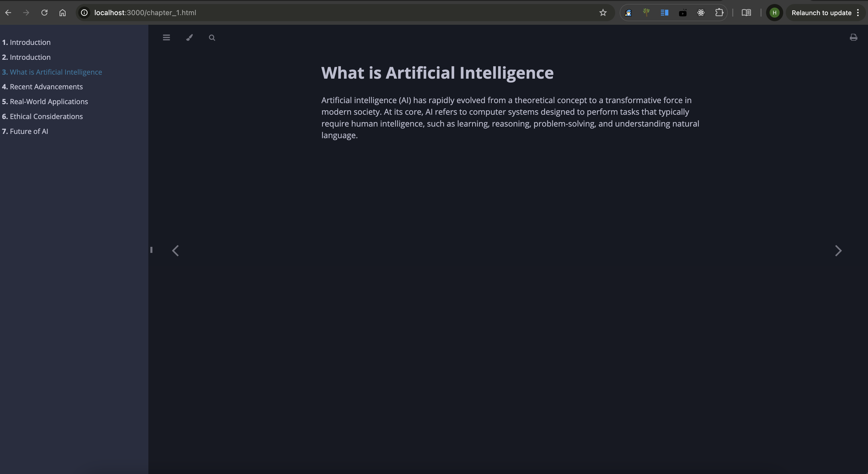Bookmark this page with the star

point(603,12)
